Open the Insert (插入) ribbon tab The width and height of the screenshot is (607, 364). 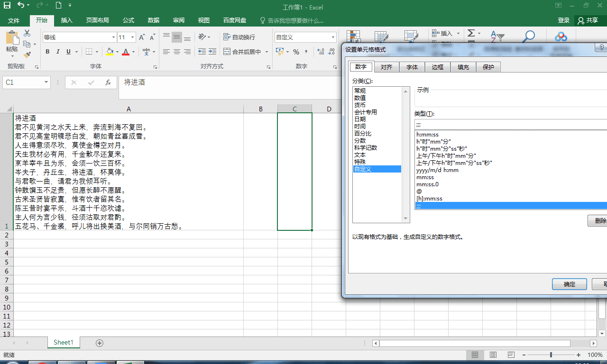(x=67, y=20)
